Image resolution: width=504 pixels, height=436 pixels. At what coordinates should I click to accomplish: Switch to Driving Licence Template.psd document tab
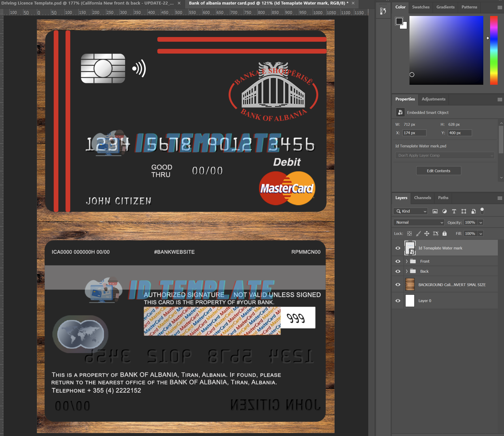coord(87,3)
